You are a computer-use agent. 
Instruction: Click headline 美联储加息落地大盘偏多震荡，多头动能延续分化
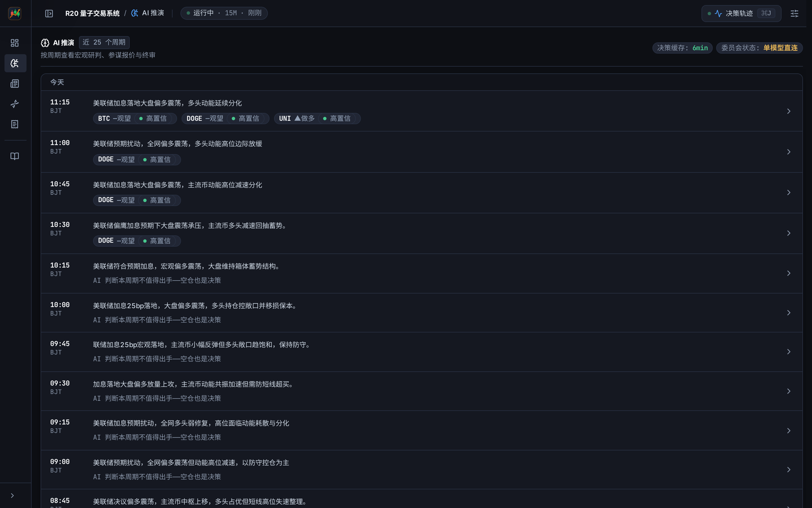(167, 103)
